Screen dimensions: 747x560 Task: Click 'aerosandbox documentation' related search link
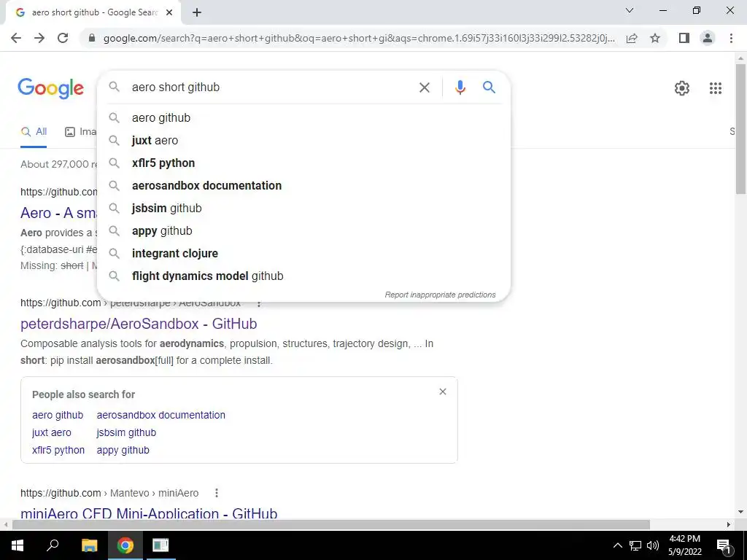click(x=161, y=415)
